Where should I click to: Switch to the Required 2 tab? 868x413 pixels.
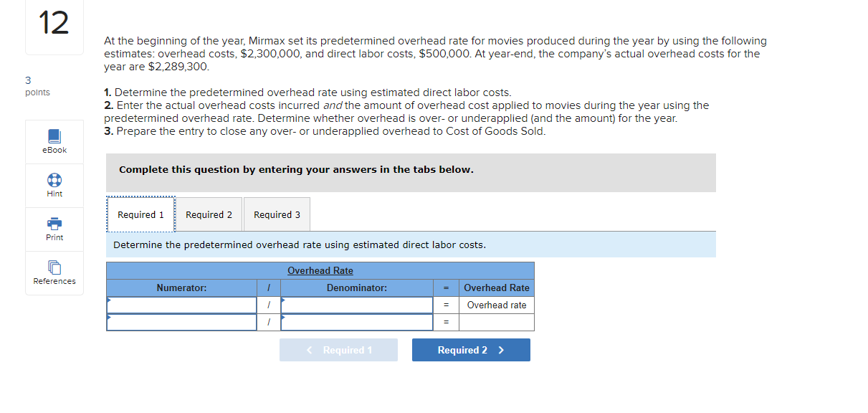click(x=209, y=214)
